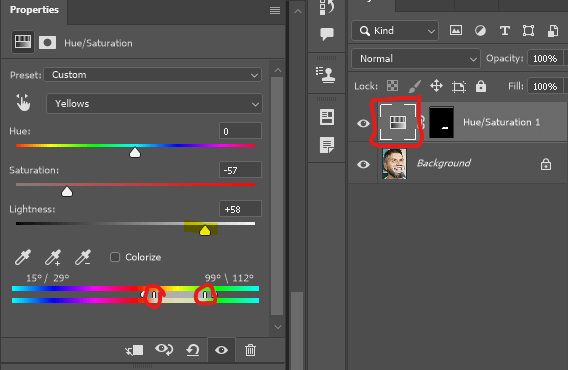The height and width of the screenshot is (370, 568).
Task: Click the Lightness value field showing +58
Action: [x=240, y=209]
